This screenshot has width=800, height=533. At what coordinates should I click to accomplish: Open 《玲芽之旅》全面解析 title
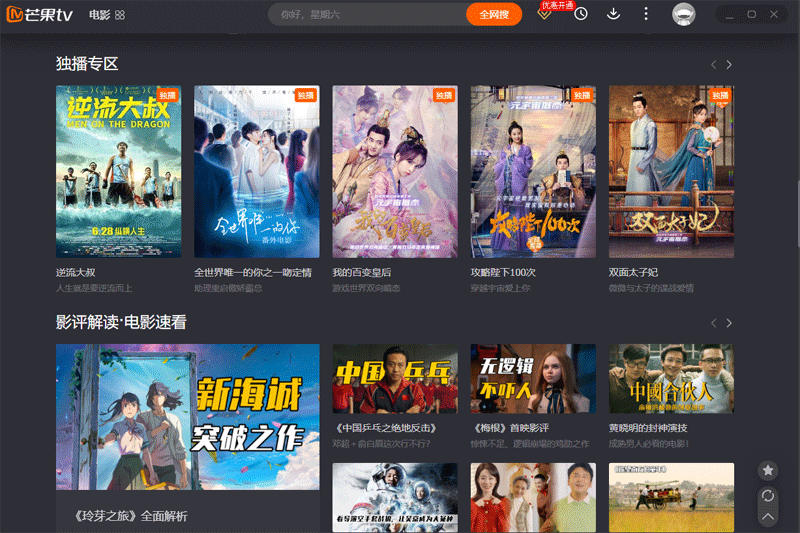pos(130,516)
